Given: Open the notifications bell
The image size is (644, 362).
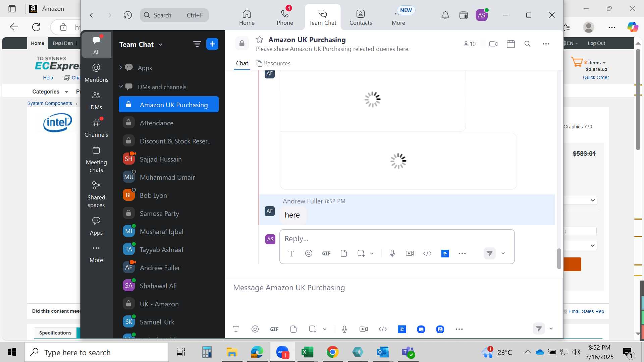Looking at the screenshot, I should [x=445, y=15].
